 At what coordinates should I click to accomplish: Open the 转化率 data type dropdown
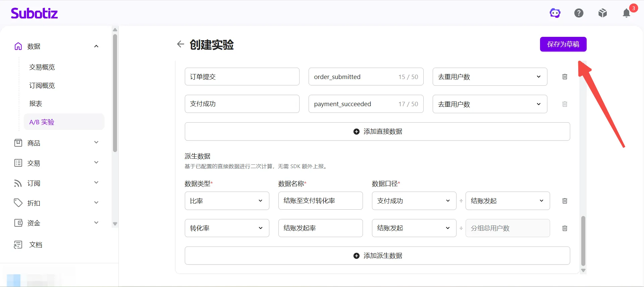[227, 228]
